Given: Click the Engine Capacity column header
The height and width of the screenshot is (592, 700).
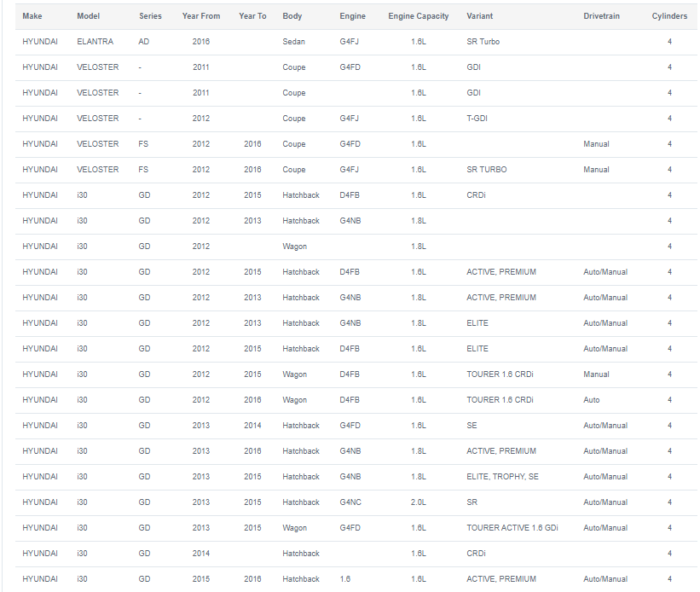Looking at the screenshot, I should pyautogui.click(x=419, y=16).
